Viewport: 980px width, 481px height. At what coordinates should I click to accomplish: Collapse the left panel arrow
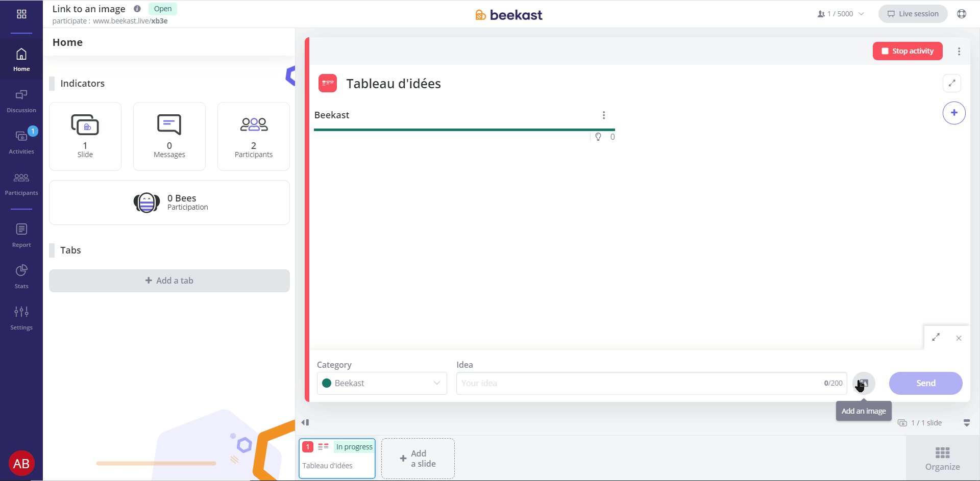click(305, 422)
